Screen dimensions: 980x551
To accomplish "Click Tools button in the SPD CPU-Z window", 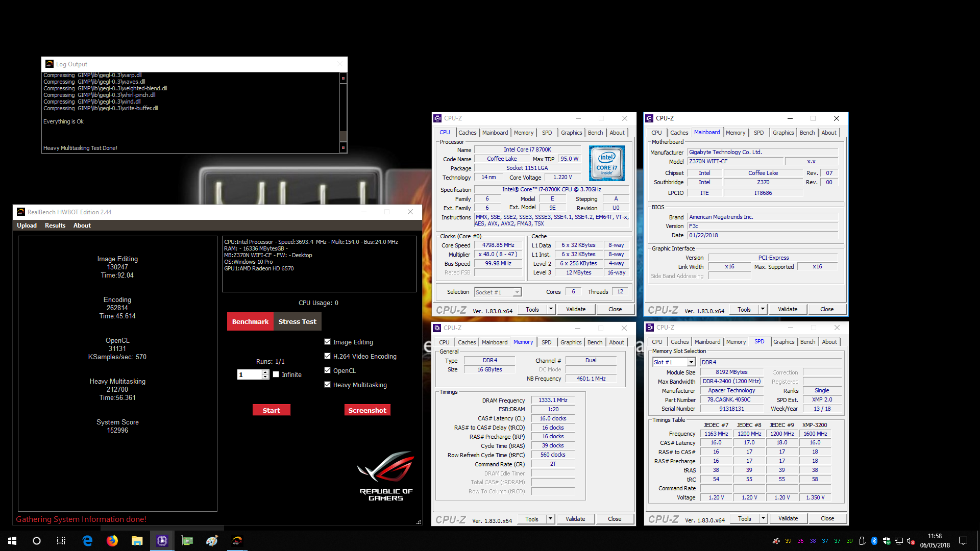I will [745, 519].
